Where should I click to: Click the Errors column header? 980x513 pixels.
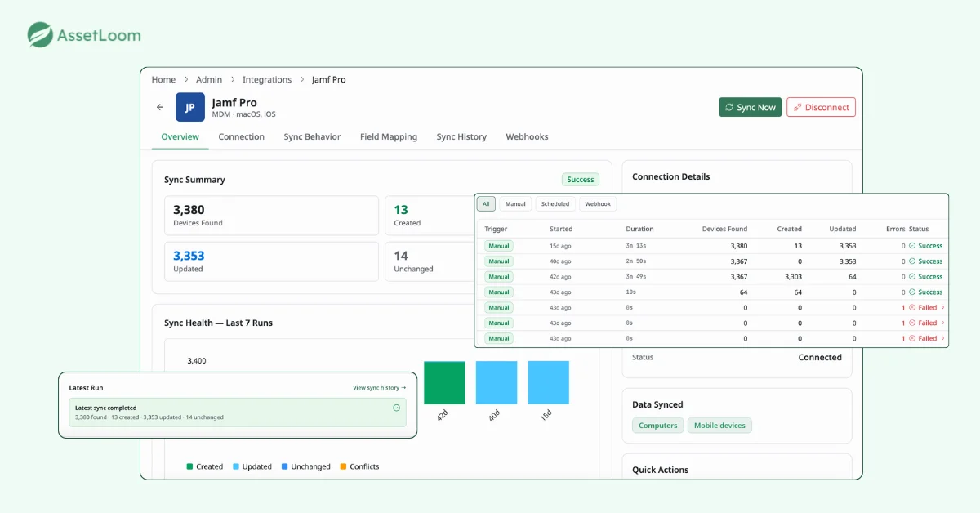(895, 229)
